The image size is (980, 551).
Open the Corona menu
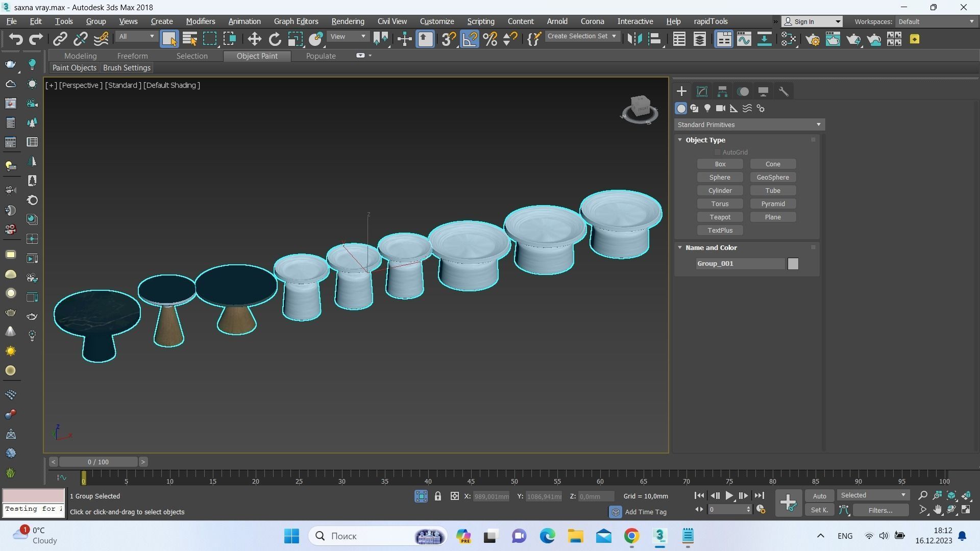pyautogui.click(x=592, y=21)
